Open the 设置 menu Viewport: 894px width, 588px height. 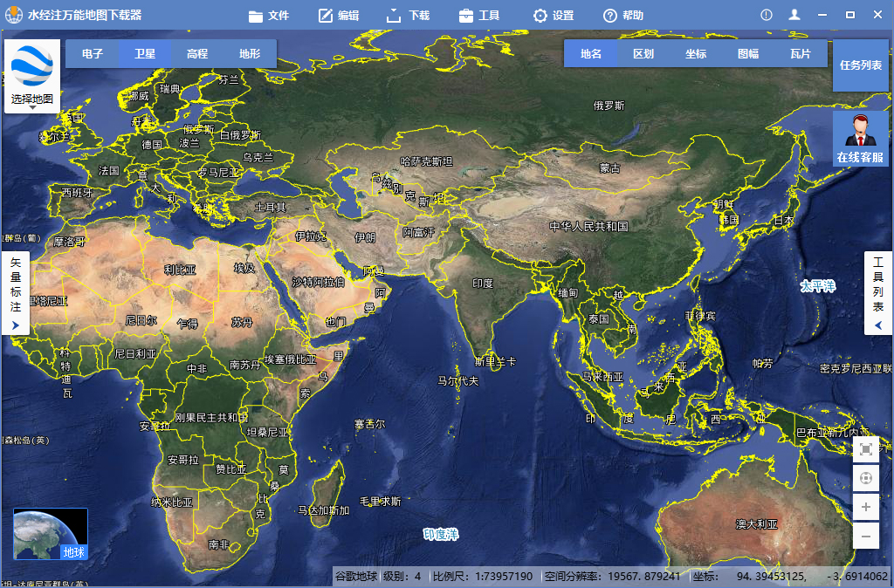(553, 16)
